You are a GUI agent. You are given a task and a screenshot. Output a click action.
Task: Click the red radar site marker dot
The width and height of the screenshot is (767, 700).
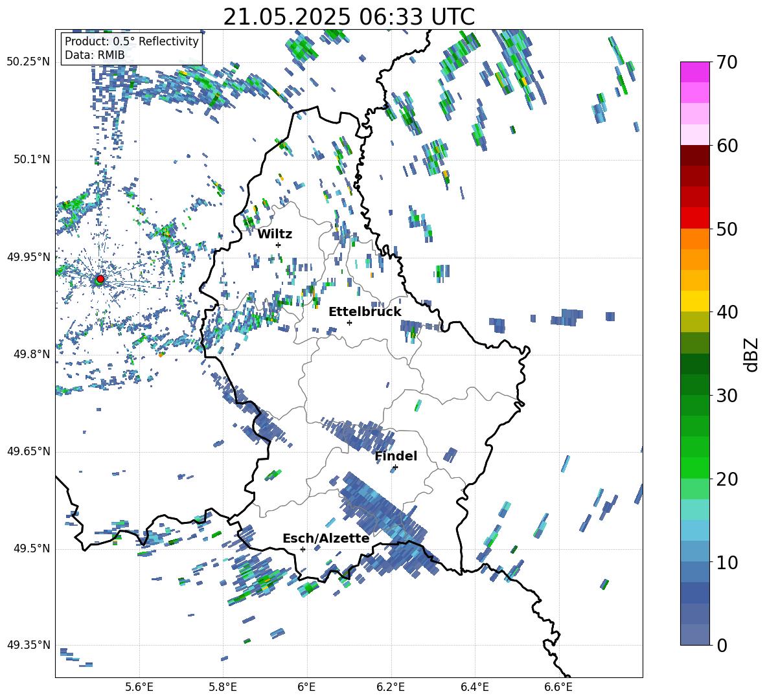pos(100,279)
